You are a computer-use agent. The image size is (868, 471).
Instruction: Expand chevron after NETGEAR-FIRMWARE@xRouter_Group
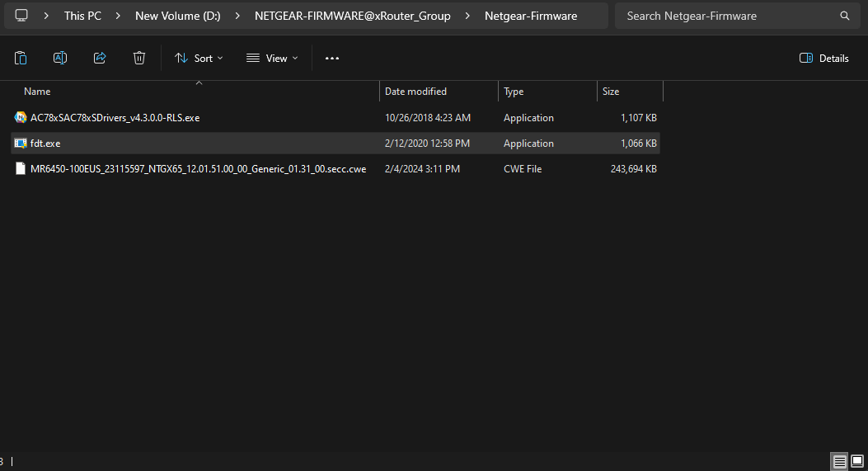point(467,16)
